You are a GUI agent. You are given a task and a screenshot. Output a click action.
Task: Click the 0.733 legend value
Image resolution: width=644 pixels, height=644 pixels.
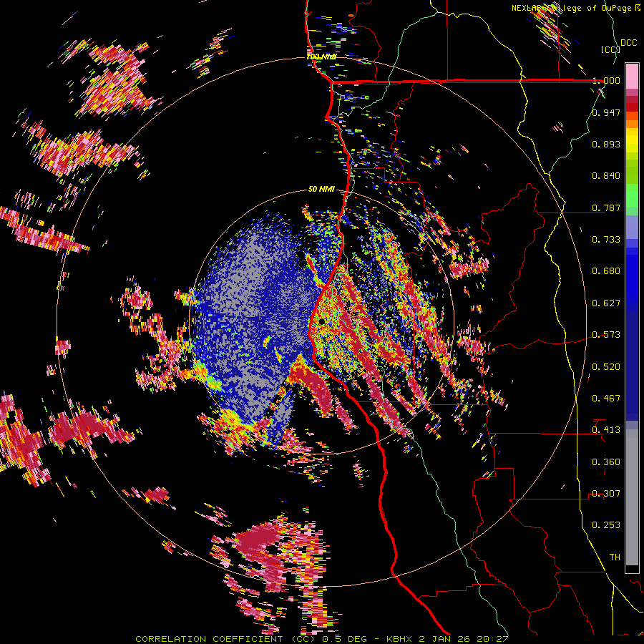pos(606,239)
